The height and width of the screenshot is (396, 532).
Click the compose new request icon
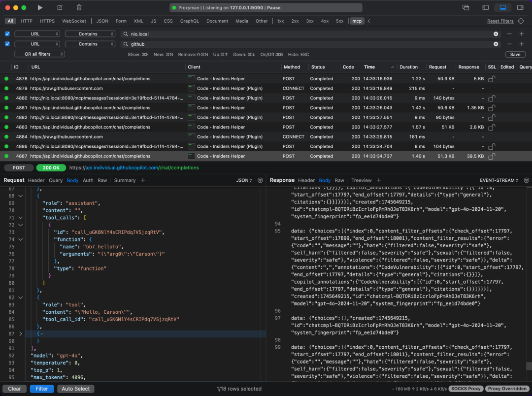pos(60,8)
